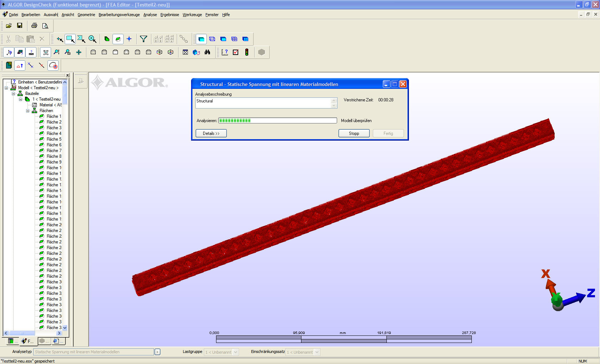Collapse the Bauteile tree node
Screen dimensions: 600x364
click(13, 93)
